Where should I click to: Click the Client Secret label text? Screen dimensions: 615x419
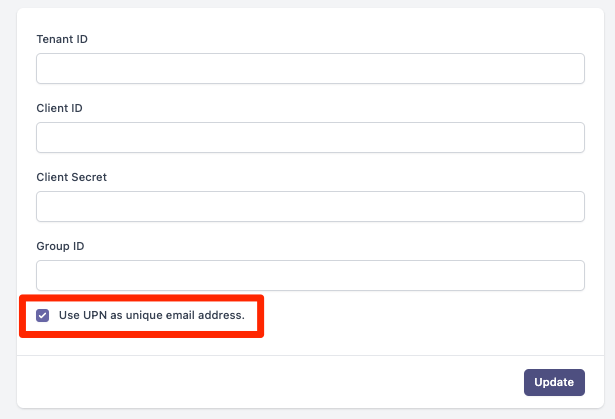pos(71,177)
